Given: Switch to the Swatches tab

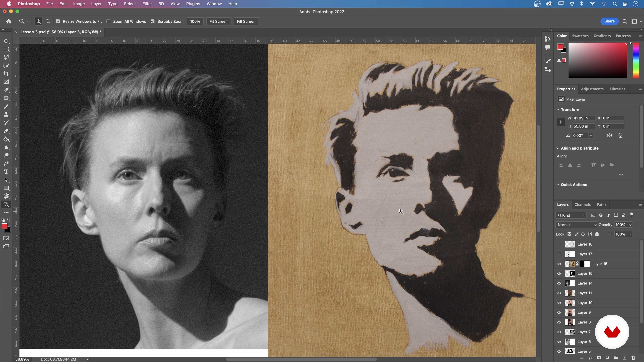Looking at the screenshot, I should [580, 36].
